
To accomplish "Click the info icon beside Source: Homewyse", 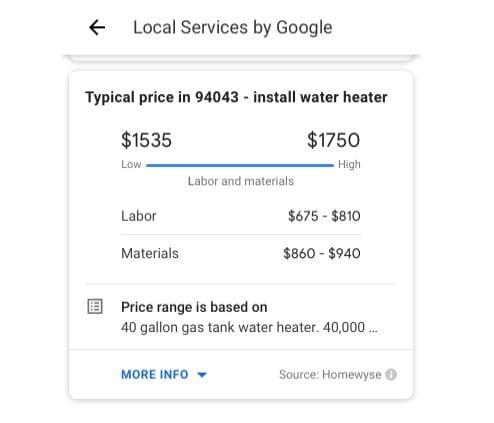I will coord(391,375).
